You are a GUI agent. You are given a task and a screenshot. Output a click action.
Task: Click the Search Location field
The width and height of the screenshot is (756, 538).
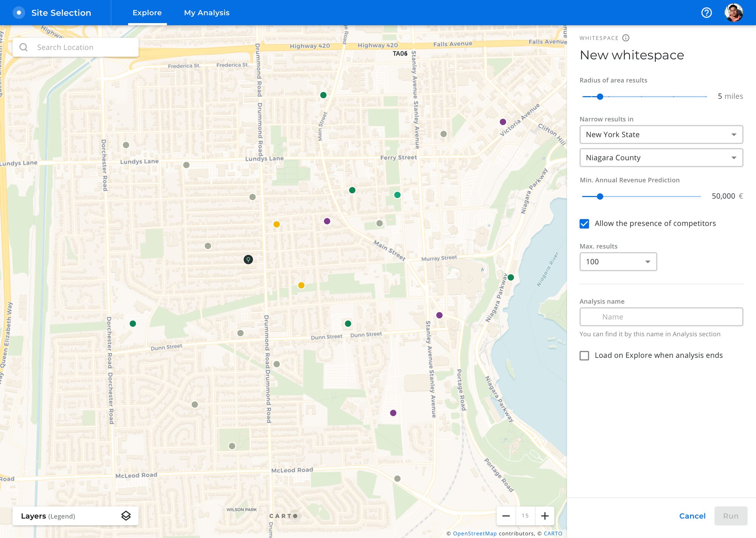point(76,47)
